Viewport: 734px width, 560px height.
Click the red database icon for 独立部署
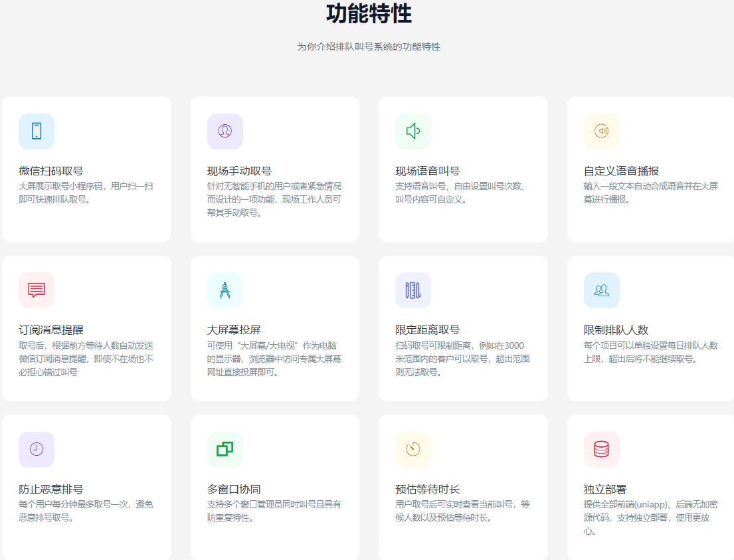602,450
